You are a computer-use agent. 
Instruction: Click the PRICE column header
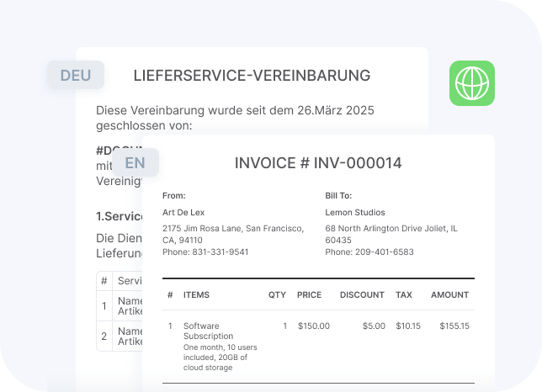coord(309,295)
